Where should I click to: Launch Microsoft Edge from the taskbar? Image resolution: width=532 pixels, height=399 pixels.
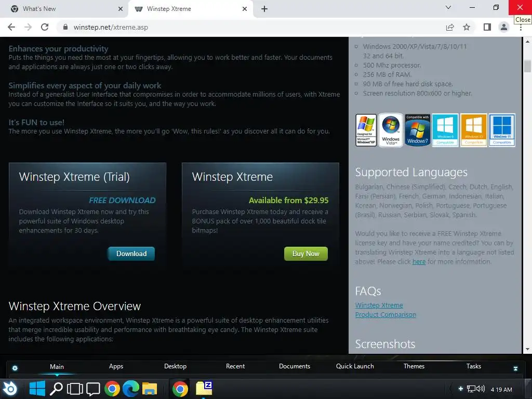click(x=131, y=389)
